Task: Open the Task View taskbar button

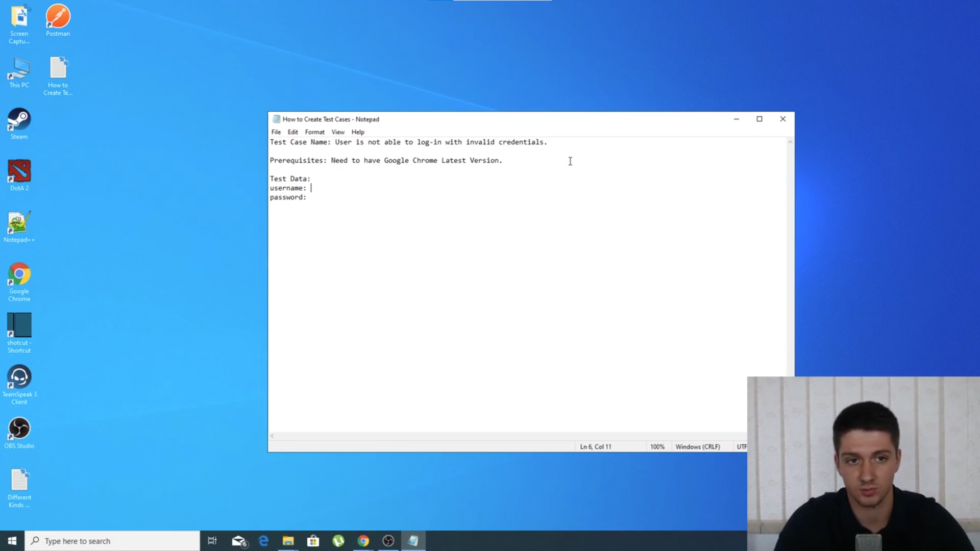Action: click(212, 541)
